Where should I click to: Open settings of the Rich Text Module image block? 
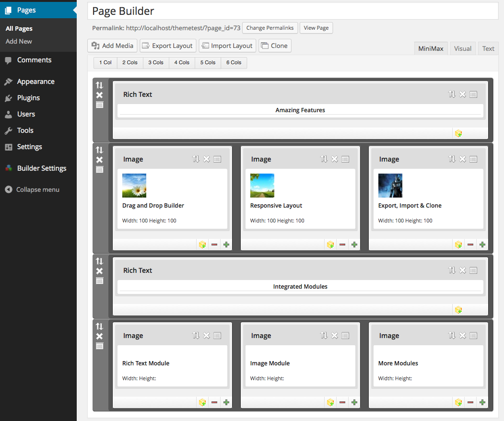coord(217,336)
